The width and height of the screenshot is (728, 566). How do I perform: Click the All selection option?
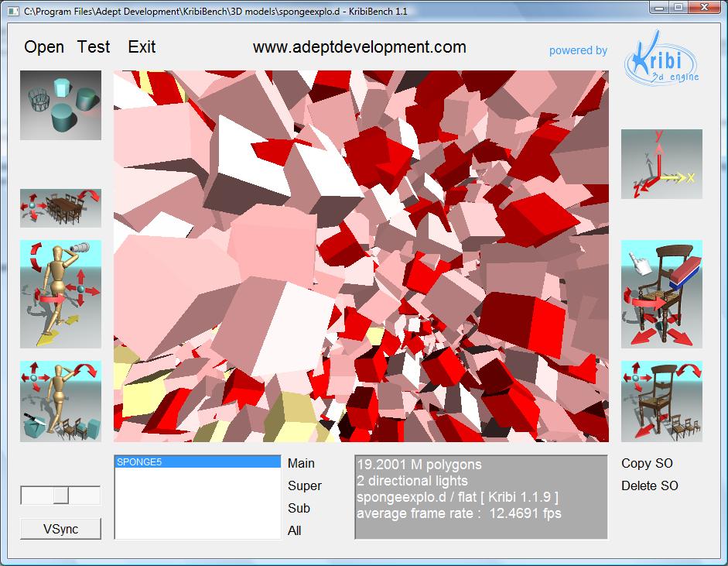[x=294, y=530]
